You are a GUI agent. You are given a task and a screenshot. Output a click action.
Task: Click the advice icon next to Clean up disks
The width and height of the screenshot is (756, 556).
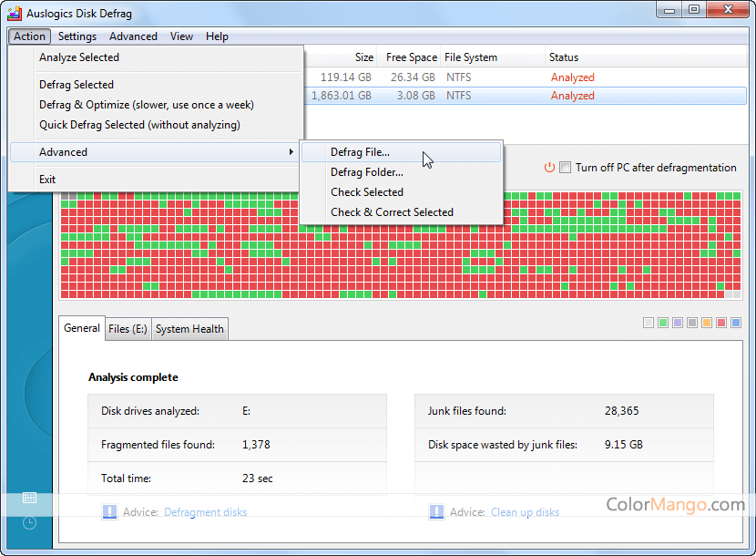point(436,511)
